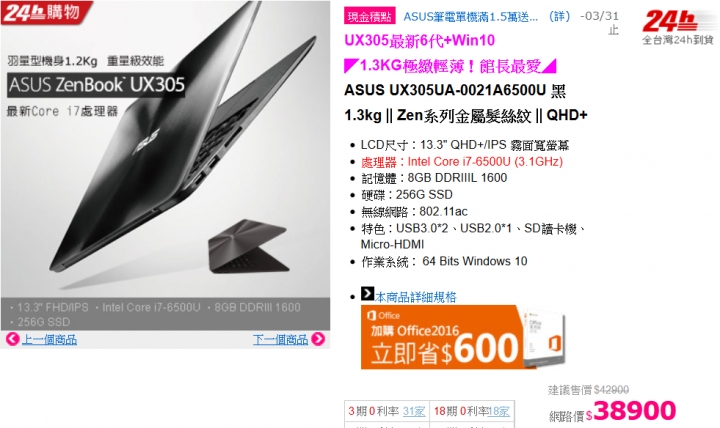Click the Office 2016 box image
The image size is (720, 428).
[545, 337]
